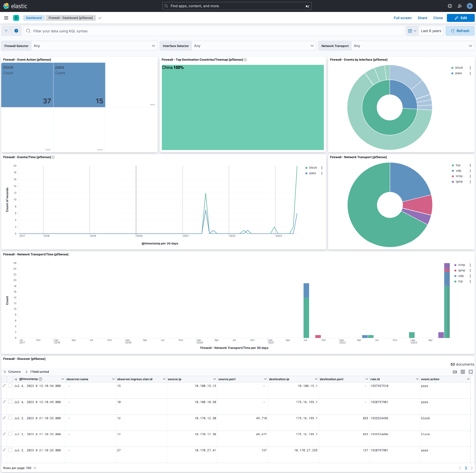Click the add filter plus icon
Image resolution: width=476 pixels, height=473 pixels.
(16, 31)
